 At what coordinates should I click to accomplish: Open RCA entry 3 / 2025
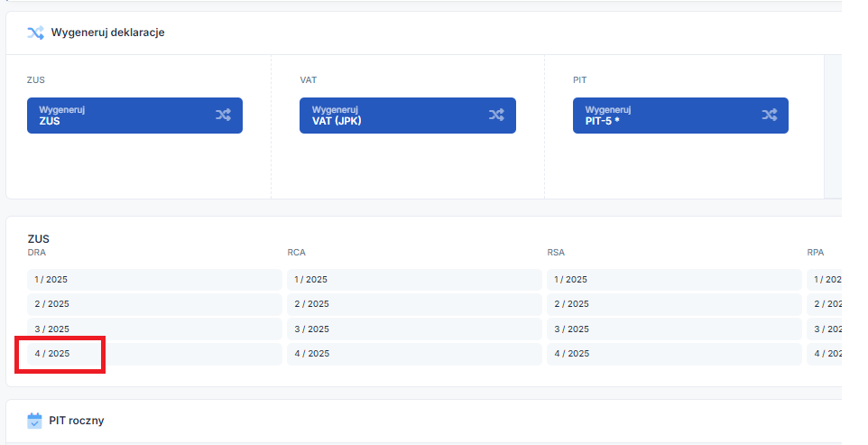414,329
